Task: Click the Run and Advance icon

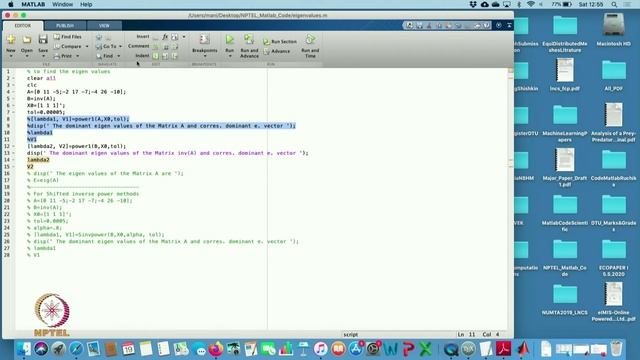Action: (249, 40)
